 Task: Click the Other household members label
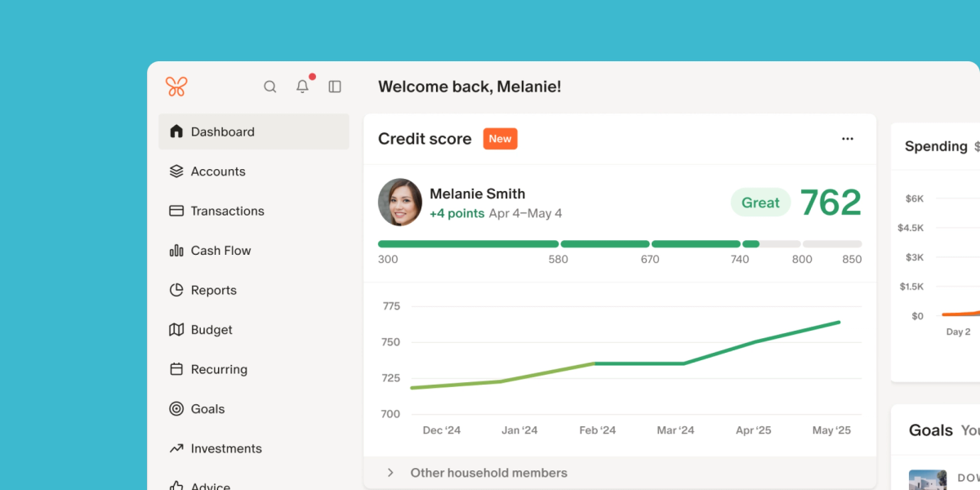pos(488,473)
